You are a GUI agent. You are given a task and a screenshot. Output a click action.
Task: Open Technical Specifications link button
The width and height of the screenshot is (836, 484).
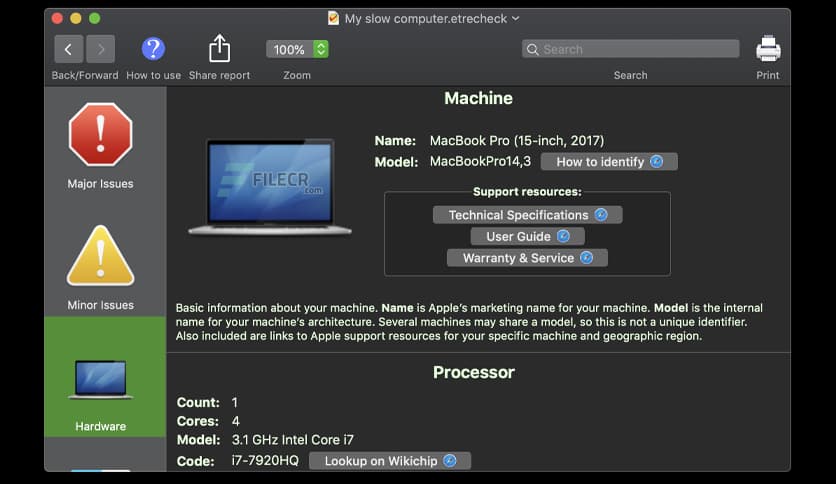pos(527,215)
